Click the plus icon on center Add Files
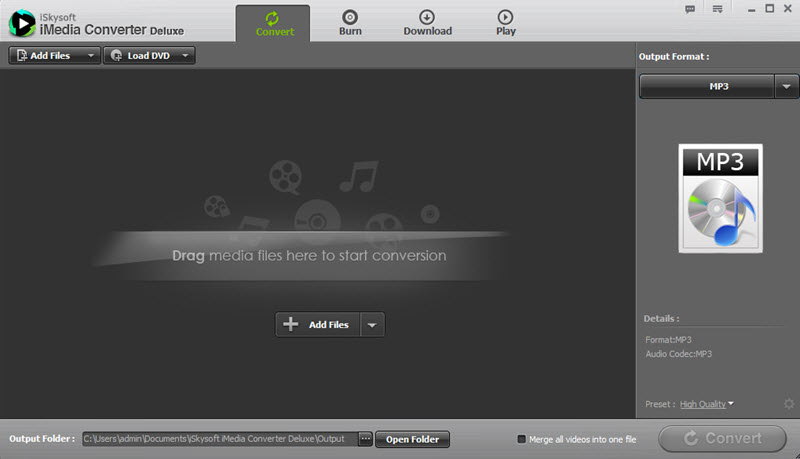 (x=291, y=324)
